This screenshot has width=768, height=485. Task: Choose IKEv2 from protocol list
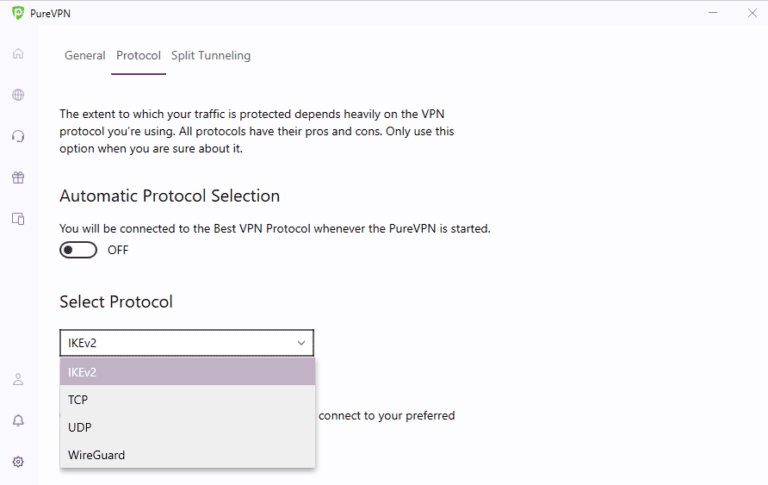click(x=187, y=372)
